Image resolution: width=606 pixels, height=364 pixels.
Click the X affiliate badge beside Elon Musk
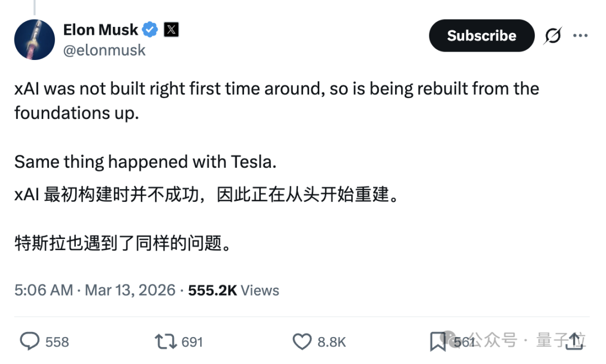[170, 29]
